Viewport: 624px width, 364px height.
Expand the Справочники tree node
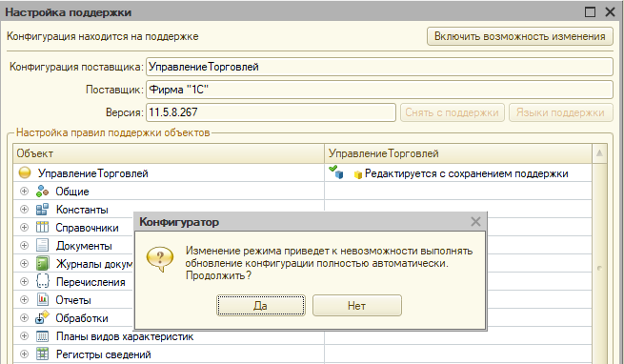point(24,228)
